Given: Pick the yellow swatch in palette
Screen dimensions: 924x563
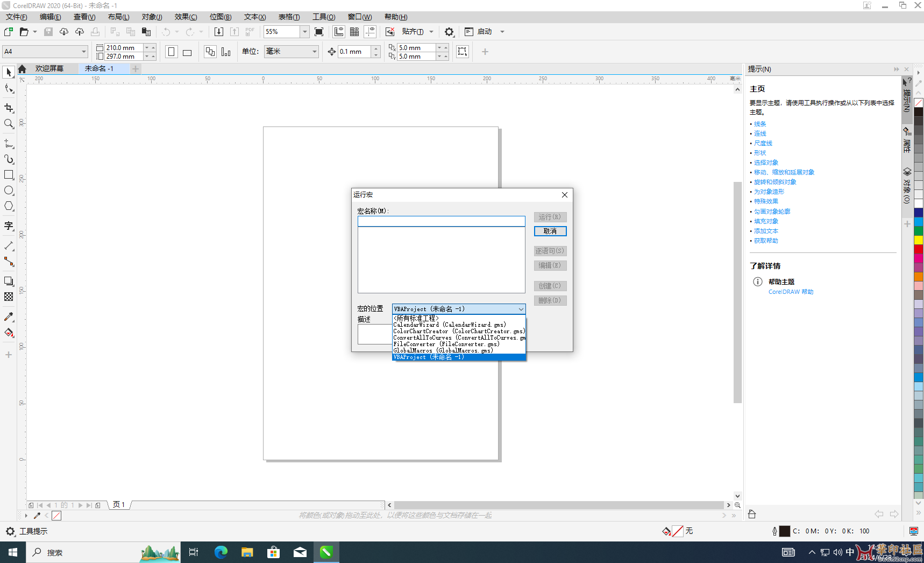Looking at the screenshot, I should click(x=919, y=240).
